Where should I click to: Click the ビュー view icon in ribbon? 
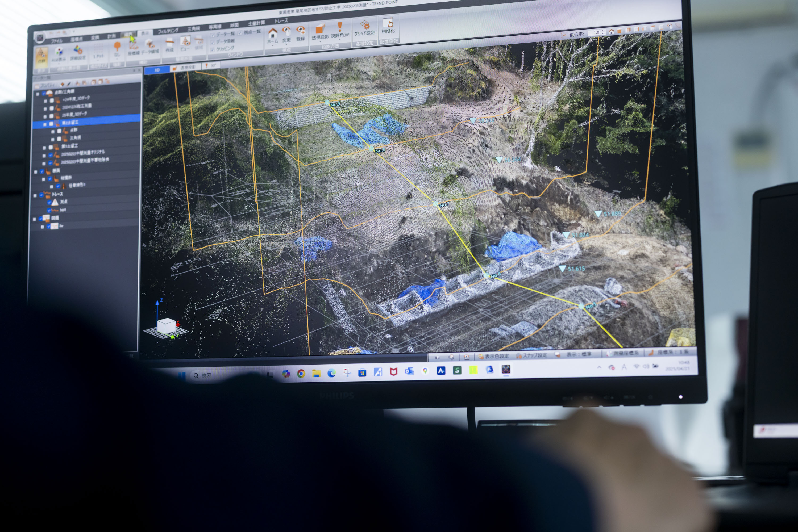(x=185, y=44)
